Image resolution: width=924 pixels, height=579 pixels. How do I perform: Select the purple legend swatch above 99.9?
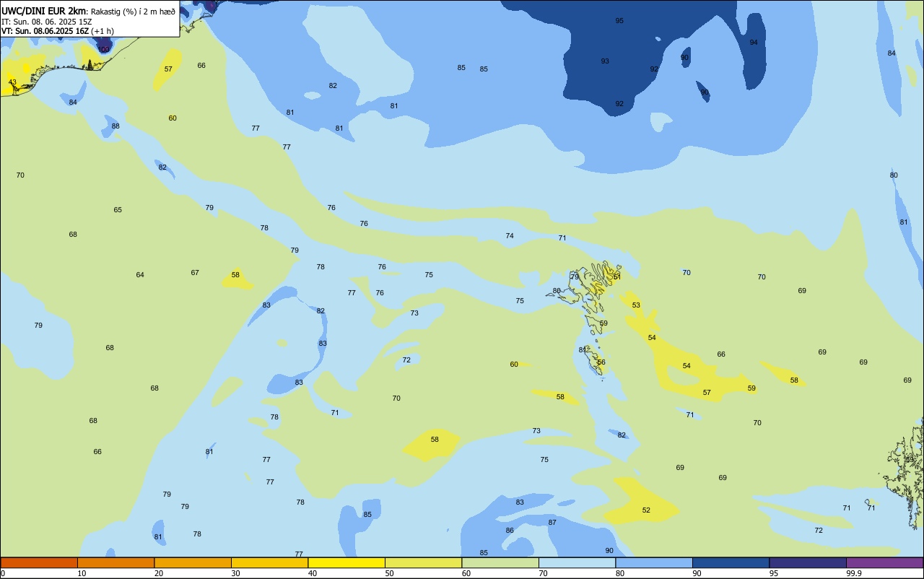(884, 562)
